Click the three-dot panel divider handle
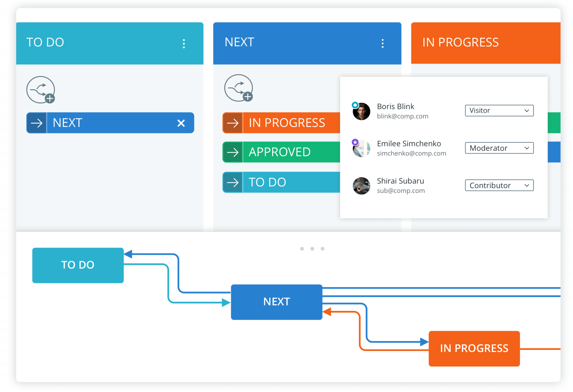This screenshot has width=573, height=392. (x=312, y=249)
